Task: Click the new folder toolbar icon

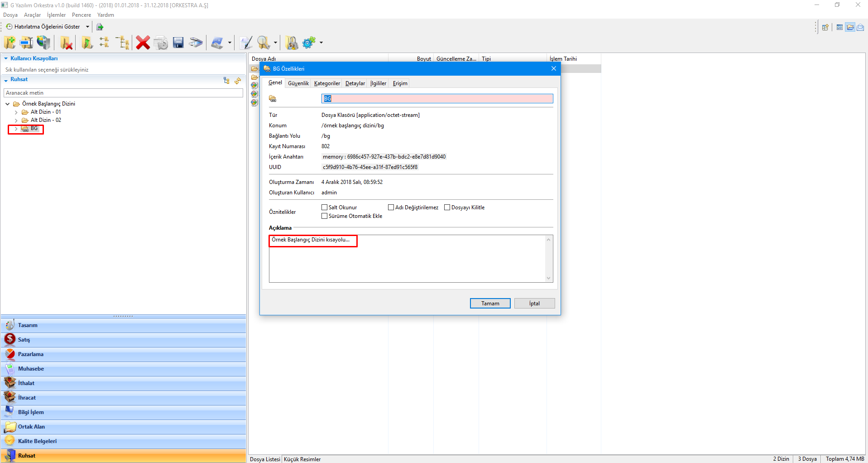Action: 10,43
